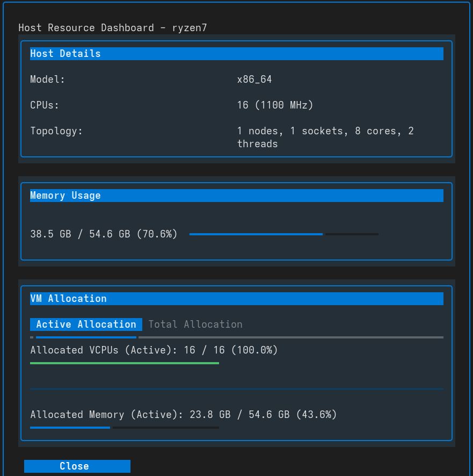Click the Allocated VCPUs green progress bar
473x476 pixels.
[x=123, y=363]
